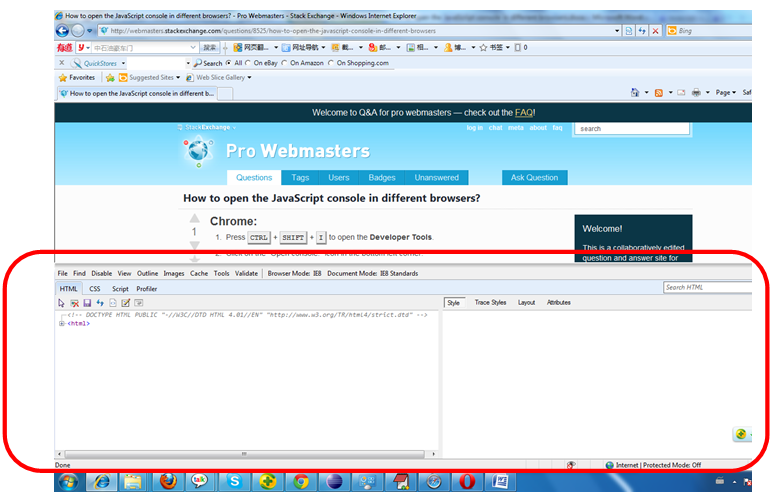
Task: Select the On eBay radio button
Action: (x=248, y=63)
